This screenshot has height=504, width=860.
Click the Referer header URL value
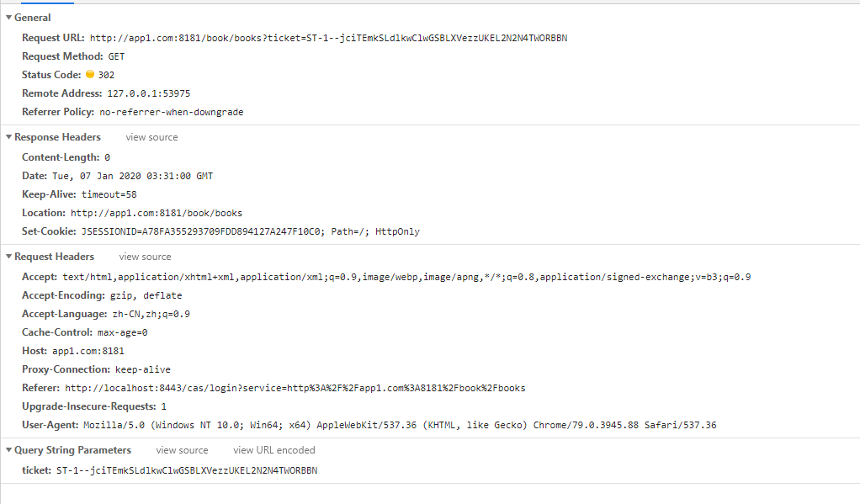(x=295, y=388)
